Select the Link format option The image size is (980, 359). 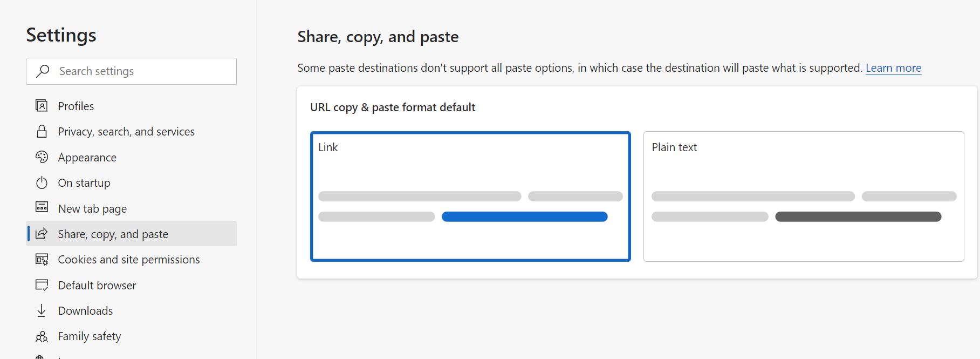(470, 197)
